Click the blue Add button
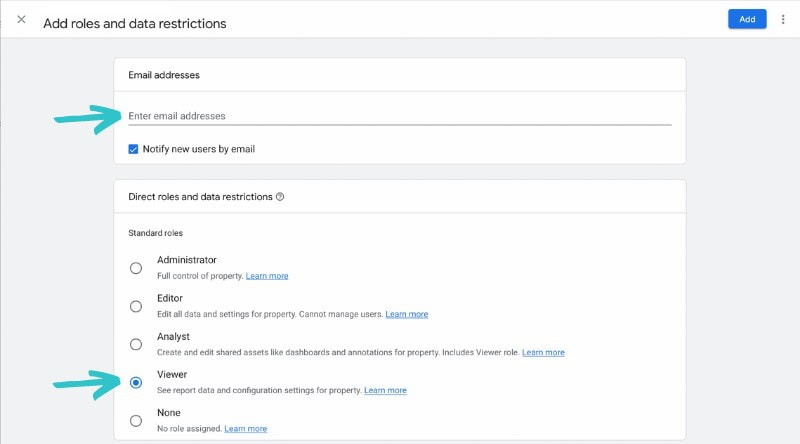The width and height of the screenshot is (800, 444). pos(747,20)
